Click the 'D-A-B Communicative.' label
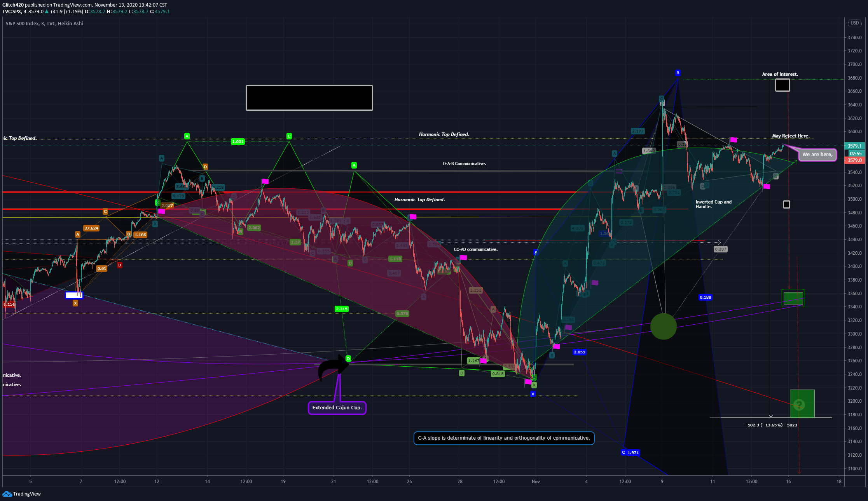The image size is (868, 501). pos(464,164)
